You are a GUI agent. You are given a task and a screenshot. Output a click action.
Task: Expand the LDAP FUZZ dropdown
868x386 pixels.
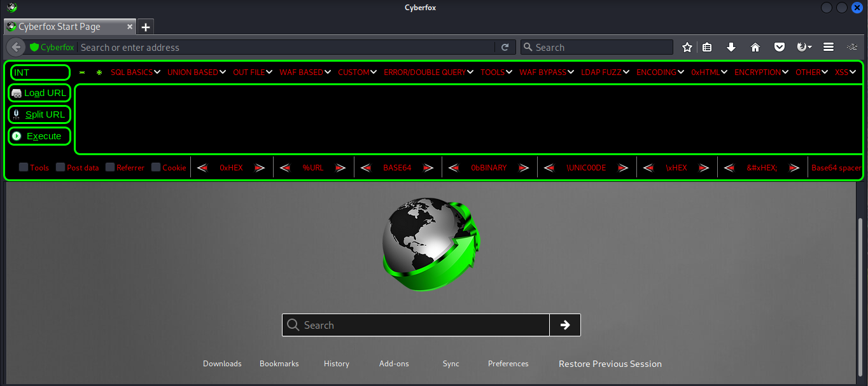[x=605, y=72]
